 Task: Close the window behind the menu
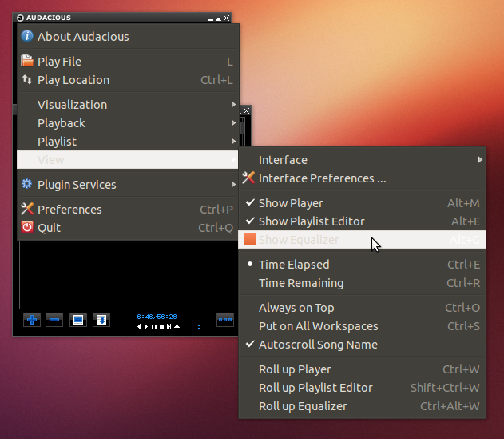[247, 110]
